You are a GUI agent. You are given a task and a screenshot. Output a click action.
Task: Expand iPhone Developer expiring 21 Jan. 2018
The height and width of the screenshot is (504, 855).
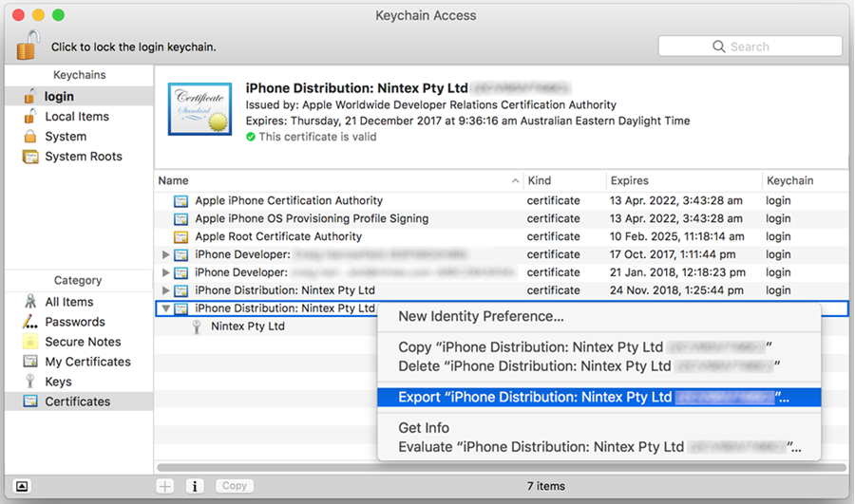coord(165,272)
